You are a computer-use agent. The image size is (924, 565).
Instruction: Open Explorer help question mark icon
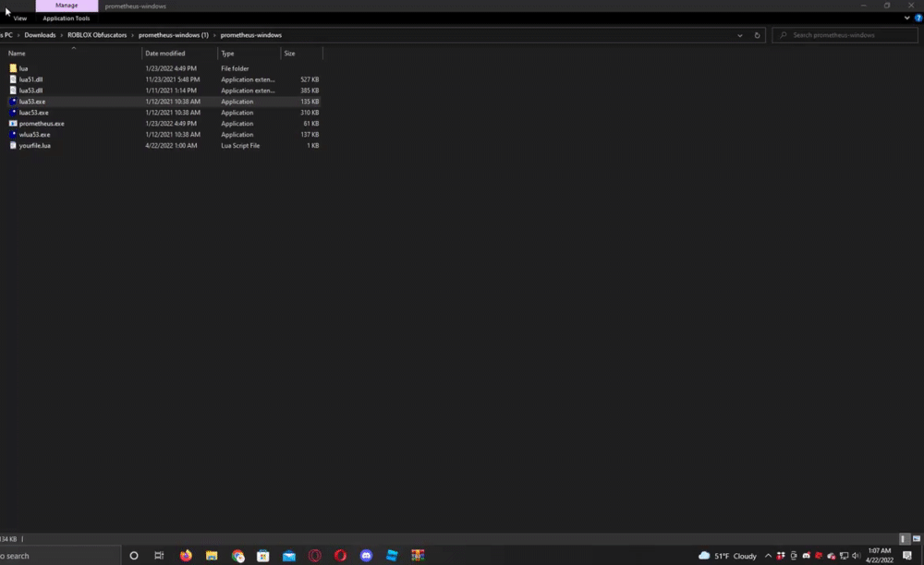(918, 18)
